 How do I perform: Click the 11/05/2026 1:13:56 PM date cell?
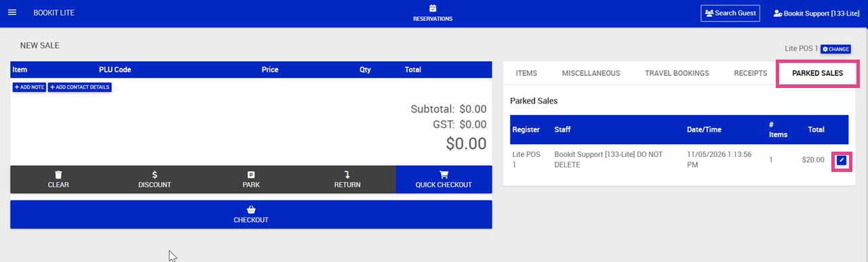click(x=720, y=160)
